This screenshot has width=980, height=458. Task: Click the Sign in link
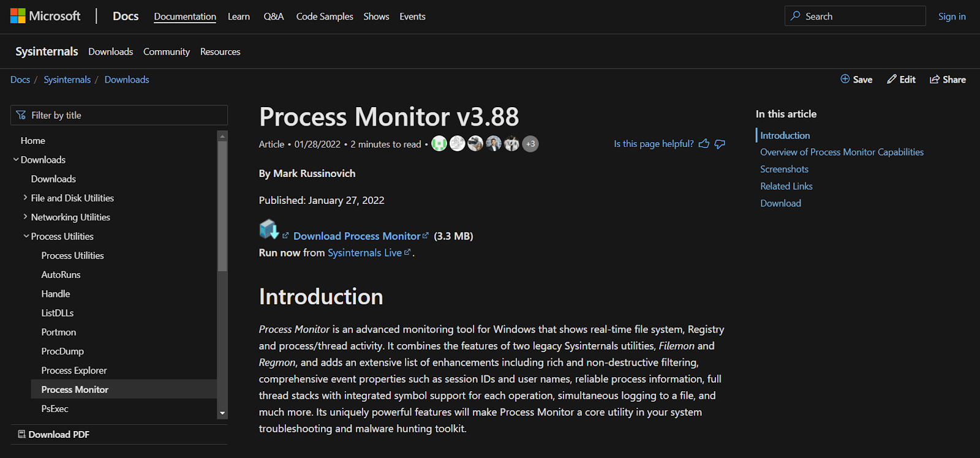click(x=952, y=17)
